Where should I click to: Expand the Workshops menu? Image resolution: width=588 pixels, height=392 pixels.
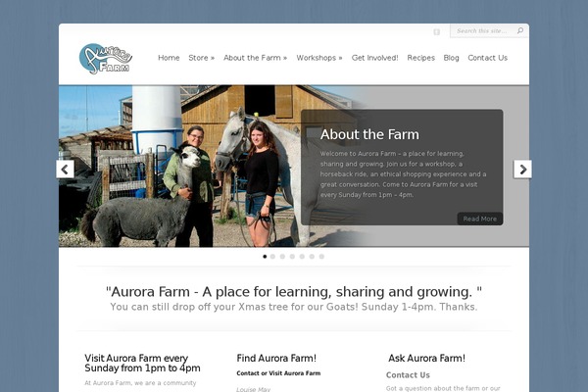tap(319, 58)
